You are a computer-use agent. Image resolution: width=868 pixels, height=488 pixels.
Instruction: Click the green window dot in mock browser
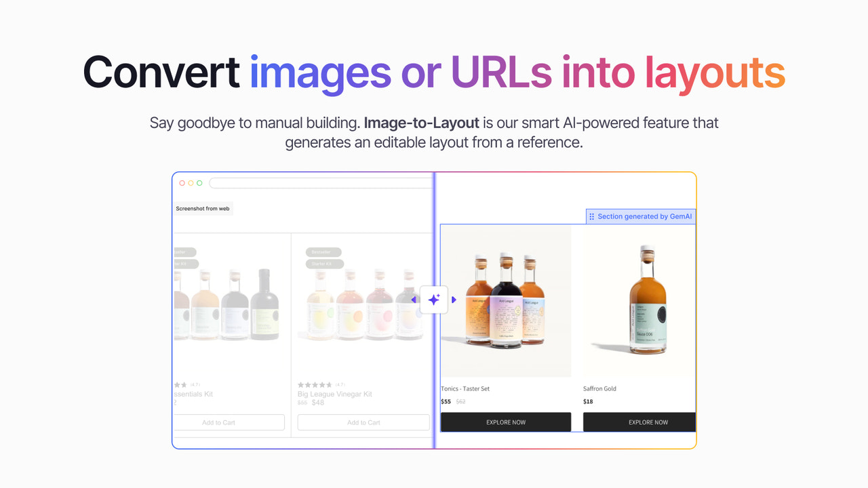199,183
